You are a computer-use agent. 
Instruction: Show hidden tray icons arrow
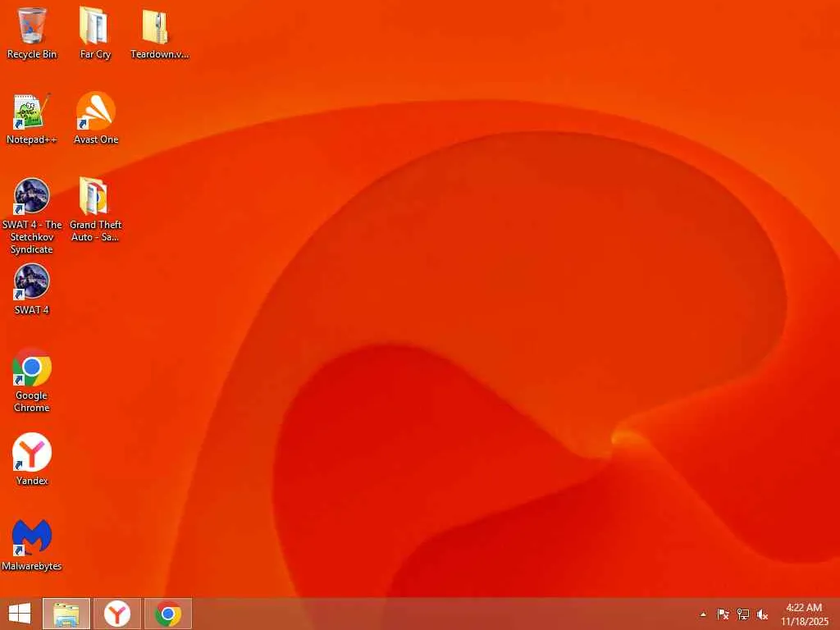click(x=703, y=614)
